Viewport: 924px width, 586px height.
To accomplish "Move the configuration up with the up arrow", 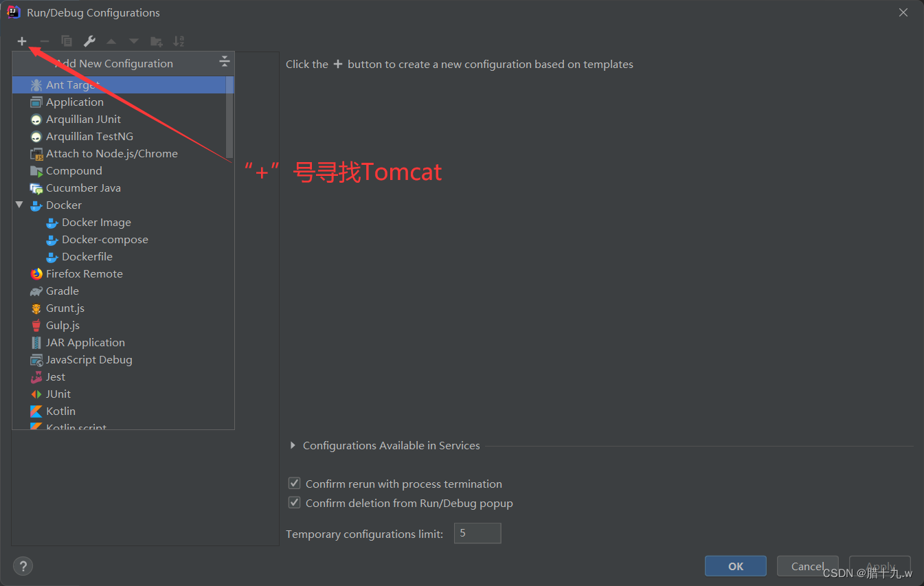I will coord(111,41).
